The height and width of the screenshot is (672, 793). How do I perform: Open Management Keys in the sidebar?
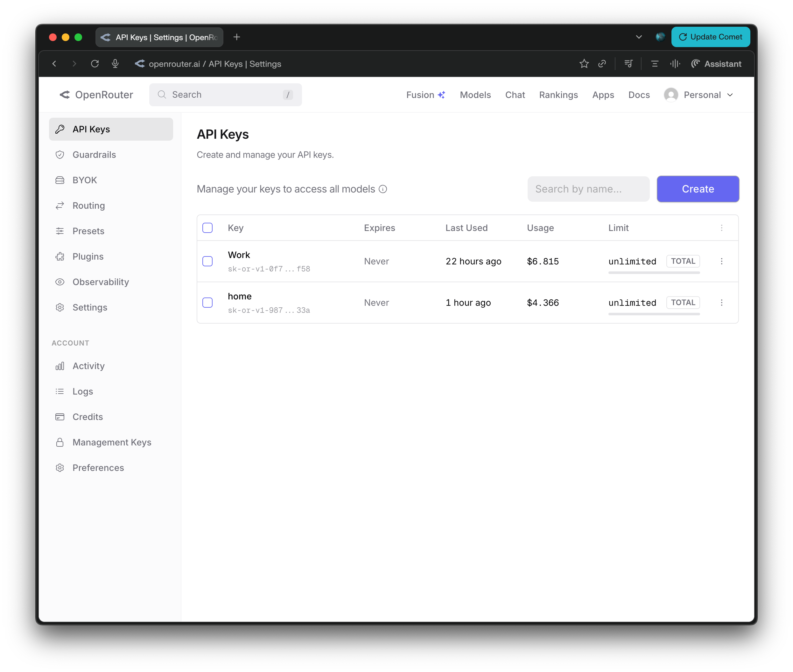(111, 442)
